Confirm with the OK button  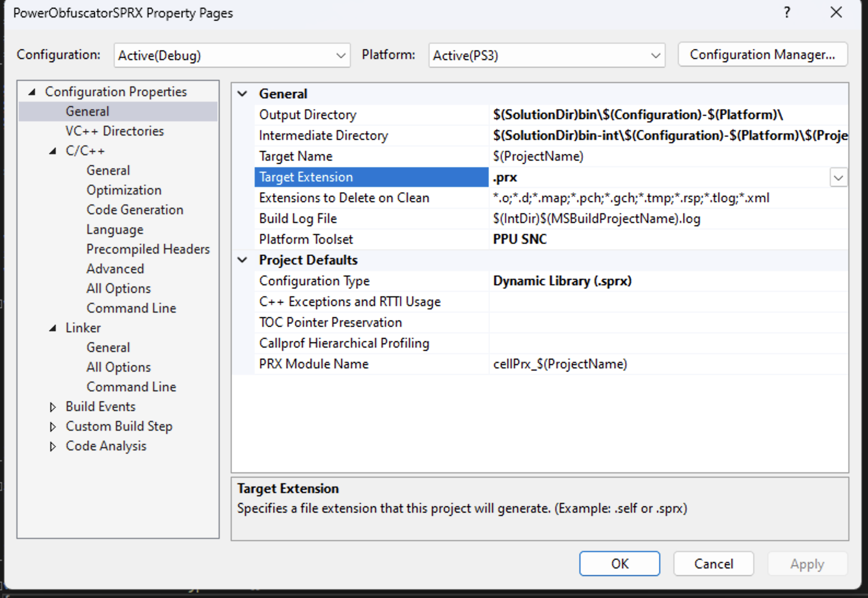pos(620,564)
